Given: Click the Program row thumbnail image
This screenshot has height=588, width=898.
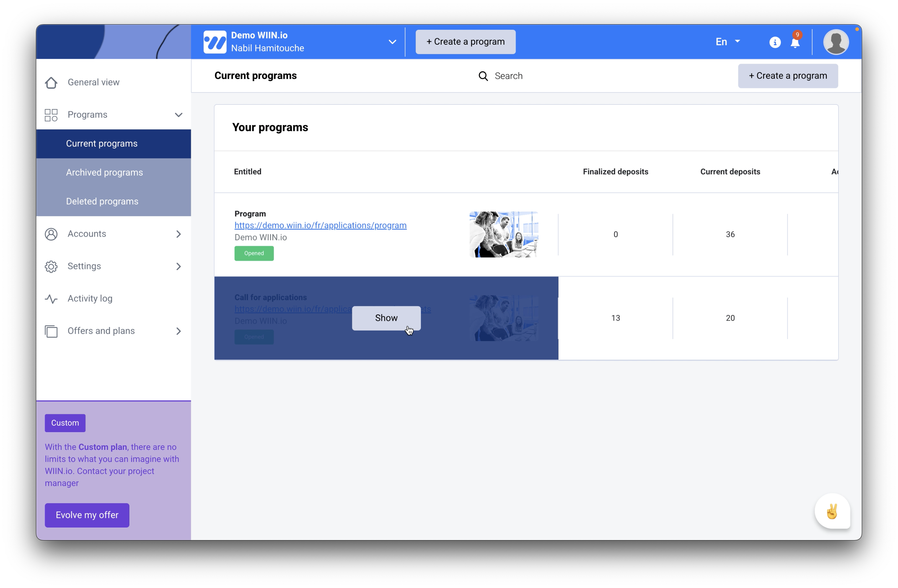Looking at the screenshot, I should 503,234.
